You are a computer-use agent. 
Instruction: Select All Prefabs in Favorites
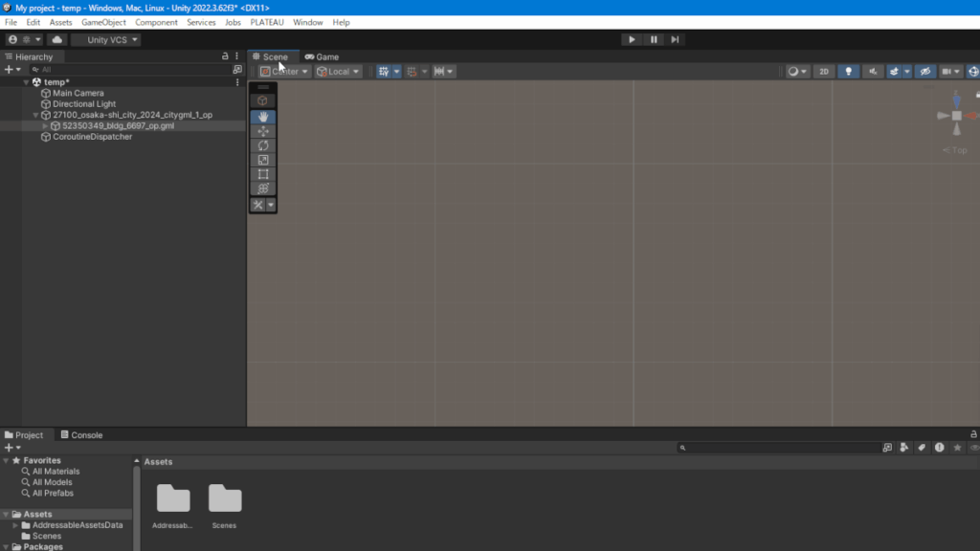pos(53,494)
